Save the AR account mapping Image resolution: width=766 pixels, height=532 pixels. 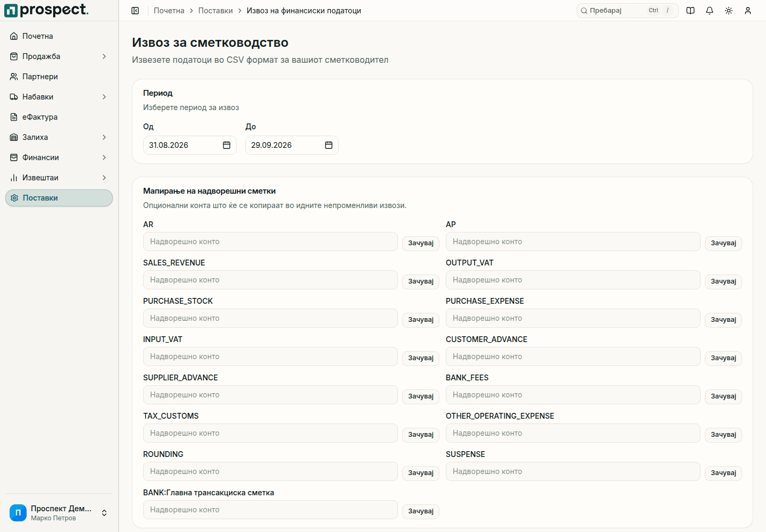(421, 243)
